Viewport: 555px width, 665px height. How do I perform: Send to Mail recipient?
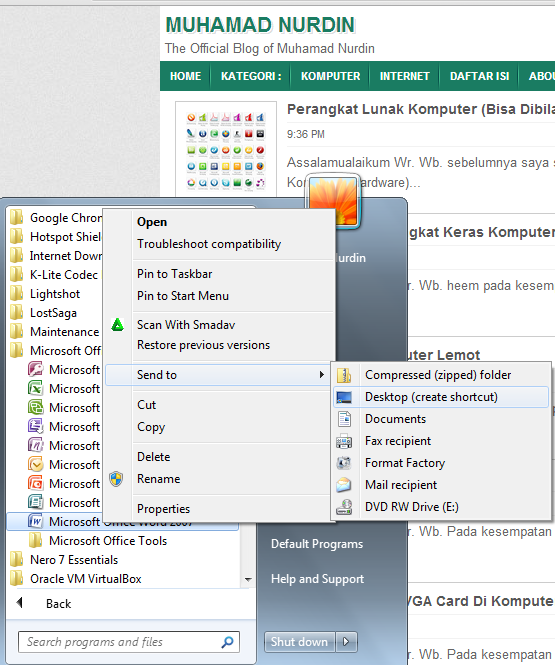(x=441, y=485)
